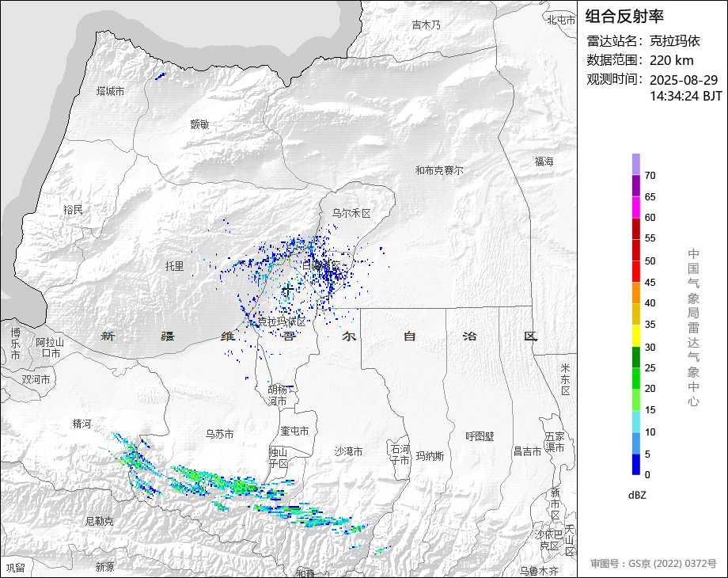Click the legend value 45
The image size is (728, 578).
pyautogui.click(x=650, y=283)
